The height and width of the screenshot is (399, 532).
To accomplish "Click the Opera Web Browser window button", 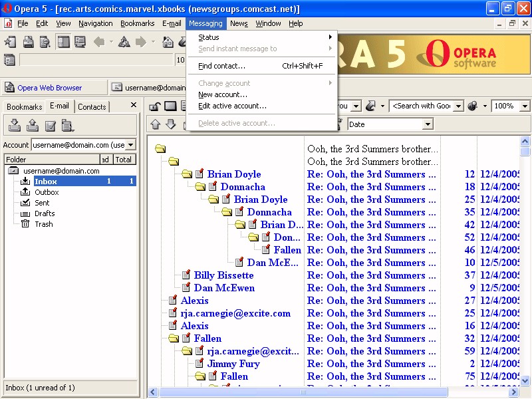I will (x=55, y=88).
